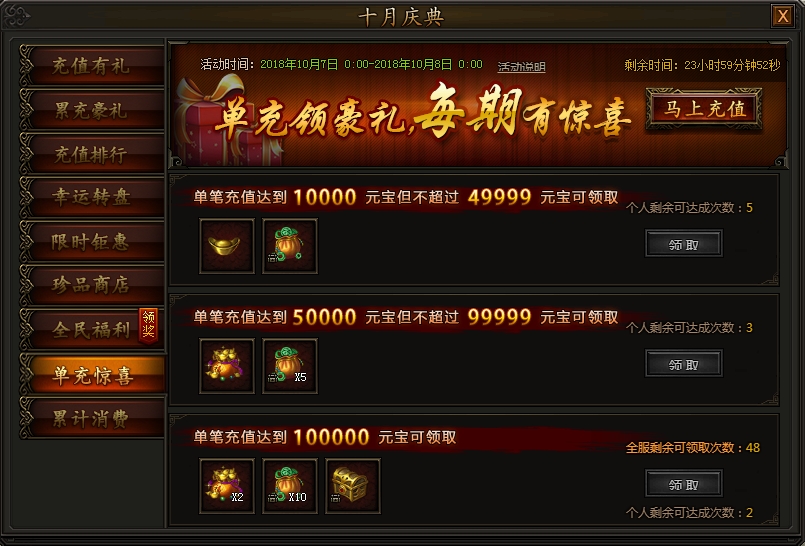Open the 充值排行 tab
The height and width of the screenshot is (546, 805).
coord(92,154)
